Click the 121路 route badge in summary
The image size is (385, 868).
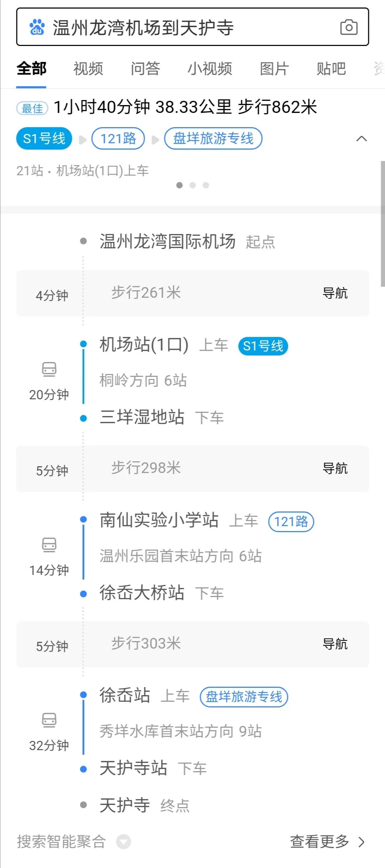point(118,139)
